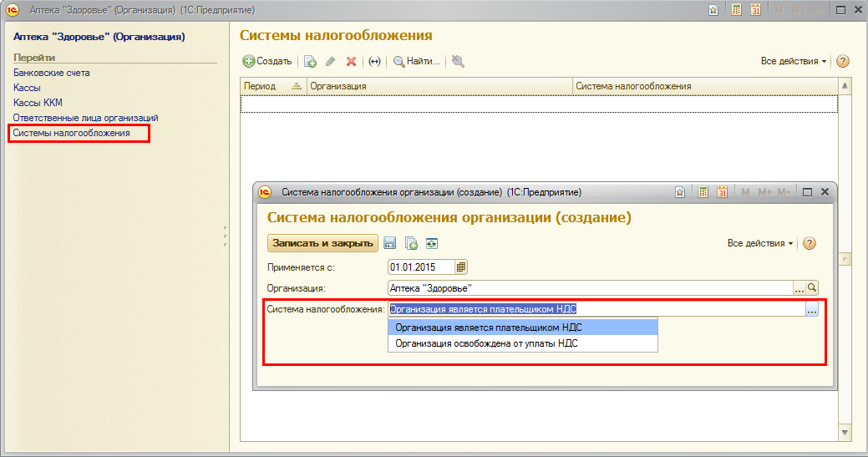
Task: Click the copy record icon in the list toolbar
Action: [310, 61]
